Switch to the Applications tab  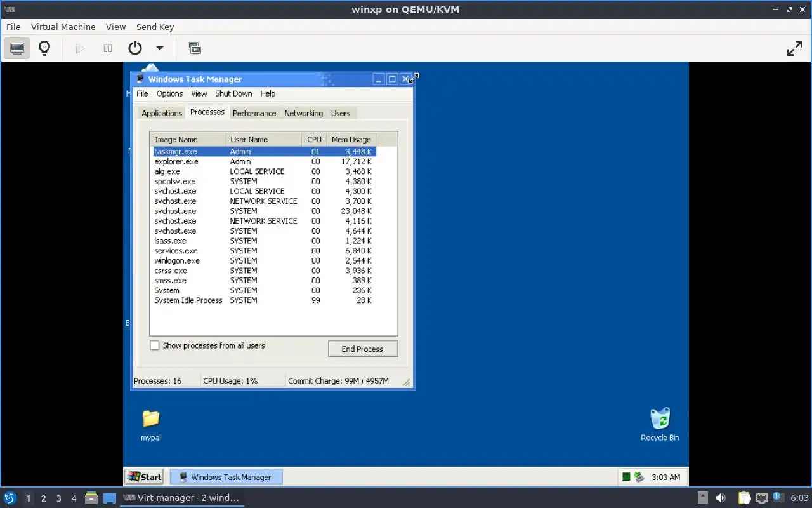[x=162, y=113]
